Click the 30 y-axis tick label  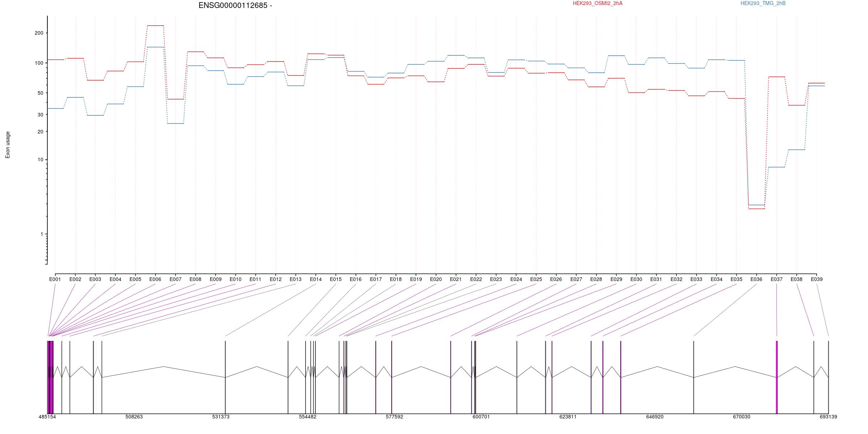point(40,115)
